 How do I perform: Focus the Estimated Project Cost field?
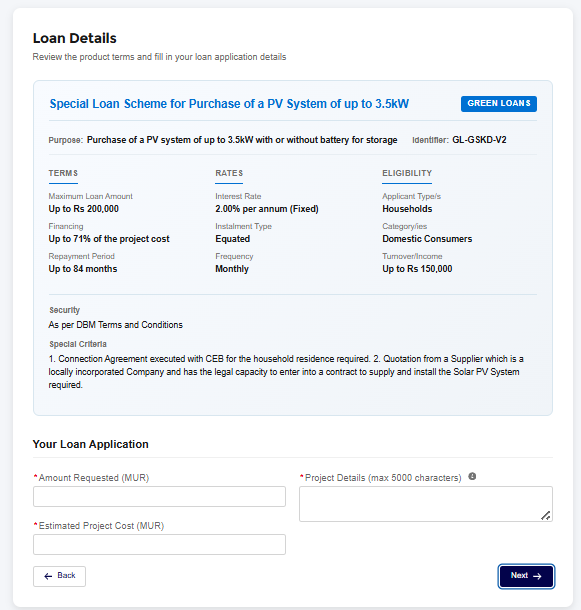tap(159, 544)
